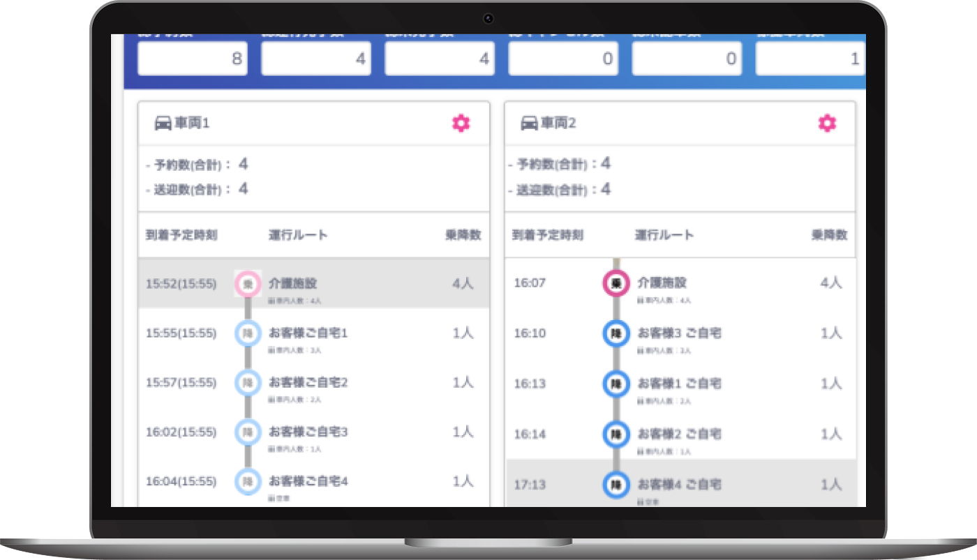977x560 pixels.
Task: Click 乗降数 column header in 車両1
Action: tap(463, 235)
